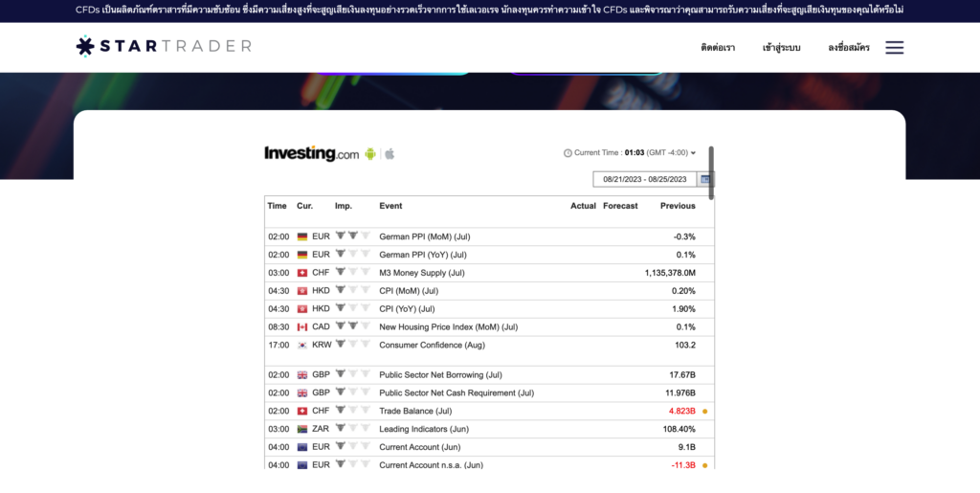Click the STARTRADER logo
Viewport: 980px width, 493px height.
click(164, 46)
